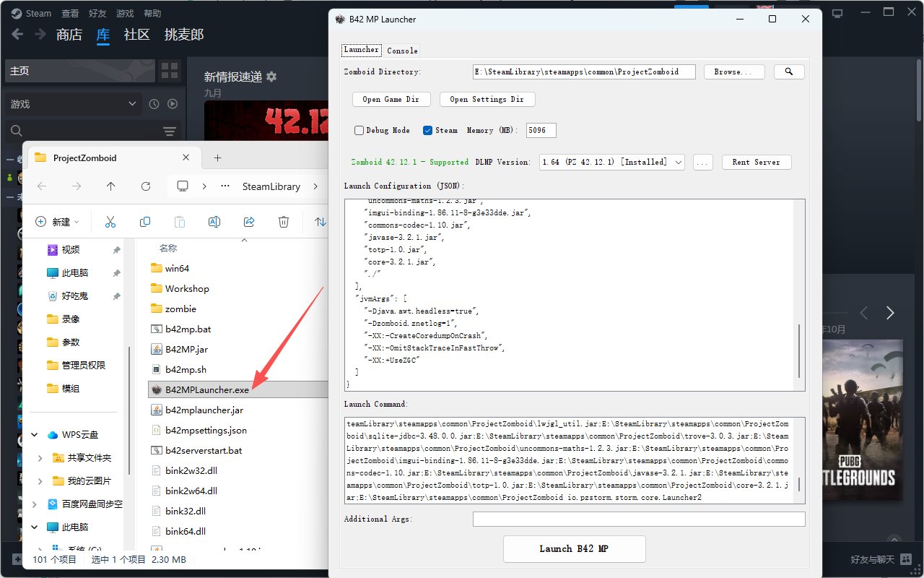This screenshot has width=924, height=578.
Task: Switch Steam library to grid view icon
Action: (x=170, y=71)
